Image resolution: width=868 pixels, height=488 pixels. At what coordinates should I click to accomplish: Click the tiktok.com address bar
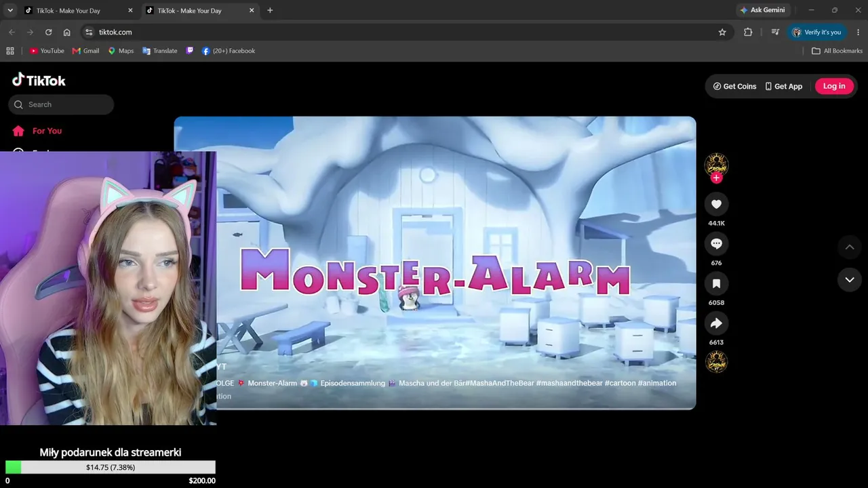pyautogui.click(x=407, y=32)
